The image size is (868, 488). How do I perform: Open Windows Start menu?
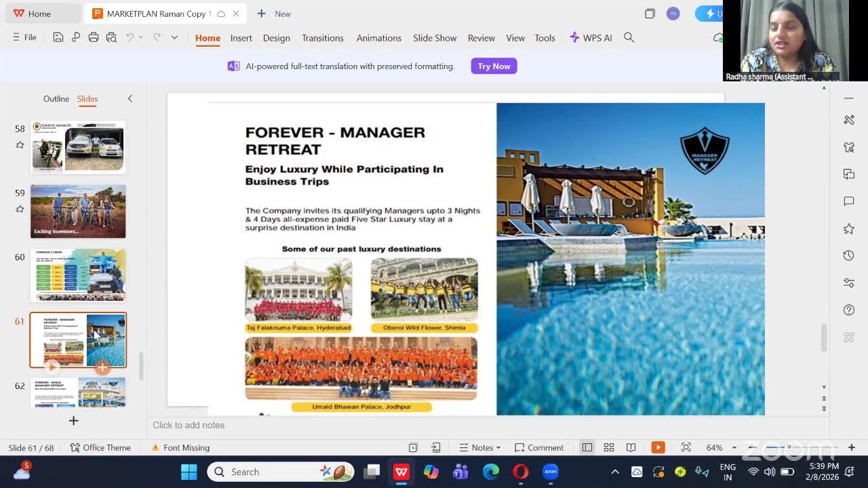click(189, 472)
